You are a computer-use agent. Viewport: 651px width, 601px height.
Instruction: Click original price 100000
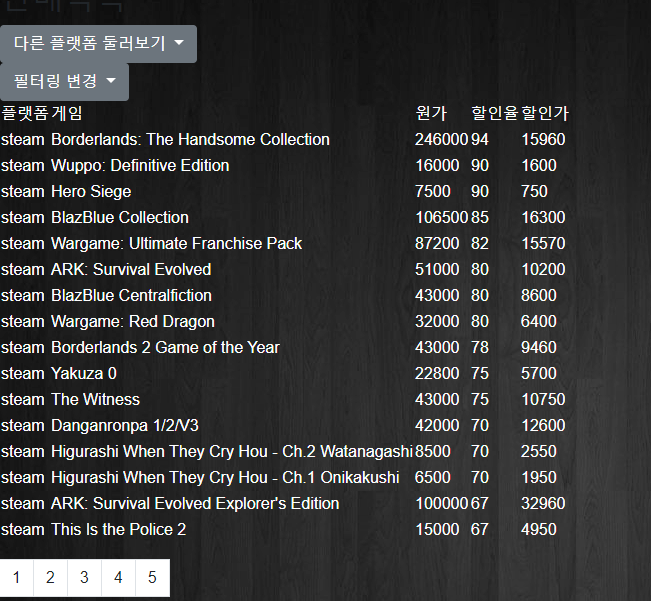click(x=441, y=504)
